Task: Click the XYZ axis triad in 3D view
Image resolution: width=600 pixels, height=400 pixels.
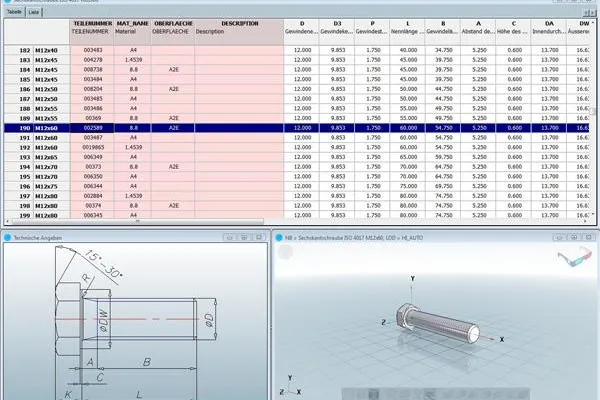Action: pyautogui.click(x=290, y=386)
